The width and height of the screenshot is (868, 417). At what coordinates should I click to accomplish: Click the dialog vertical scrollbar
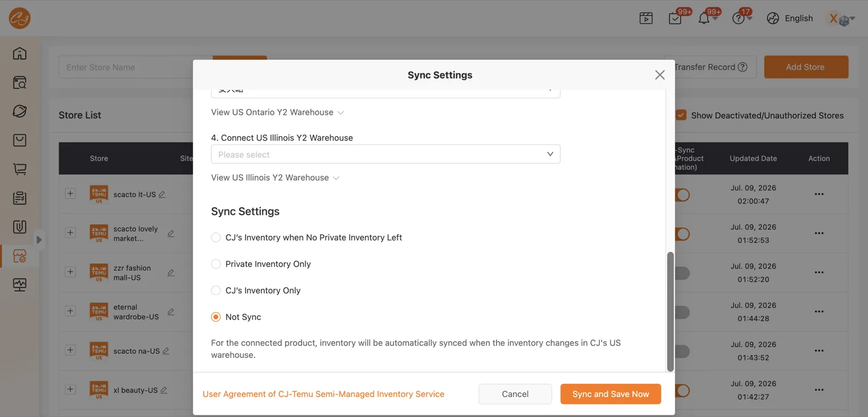point(671,311)
